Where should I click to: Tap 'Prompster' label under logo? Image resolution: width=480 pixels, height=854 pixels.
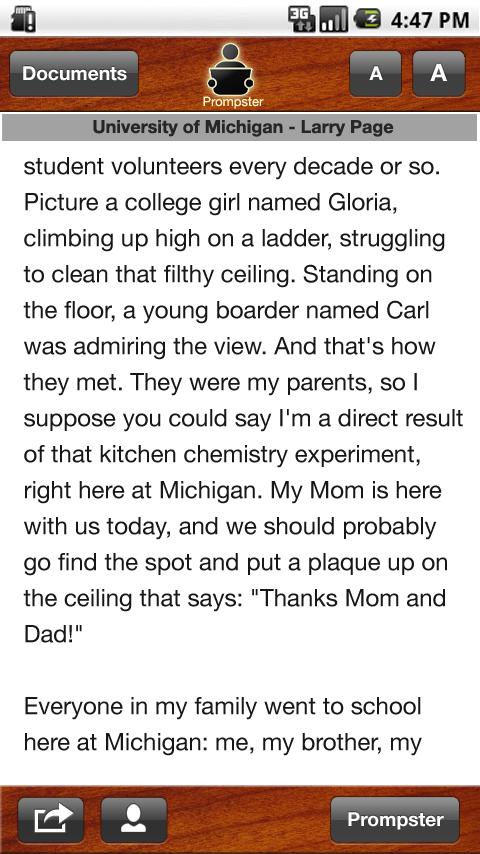(x=233, y=102)
